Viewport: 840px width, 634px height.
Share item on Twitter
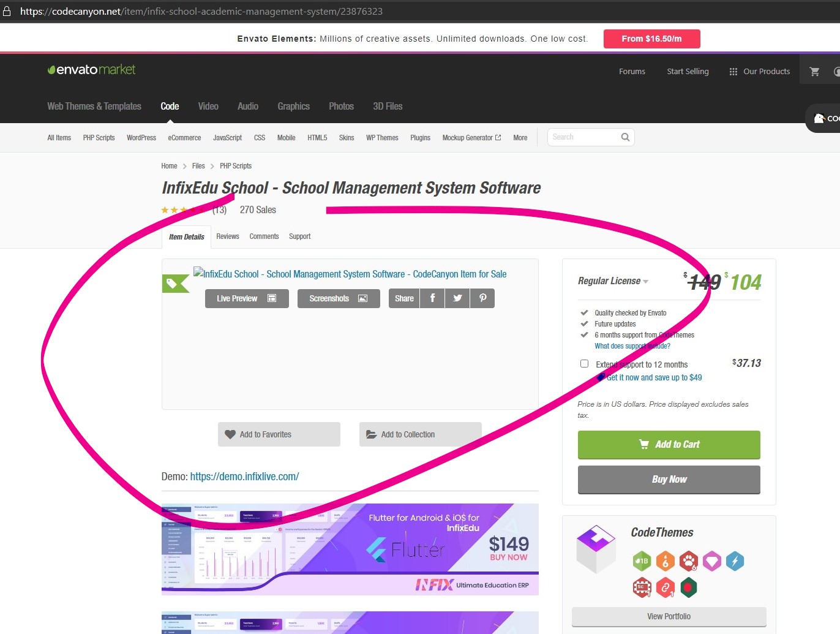[x=457, y=298]
